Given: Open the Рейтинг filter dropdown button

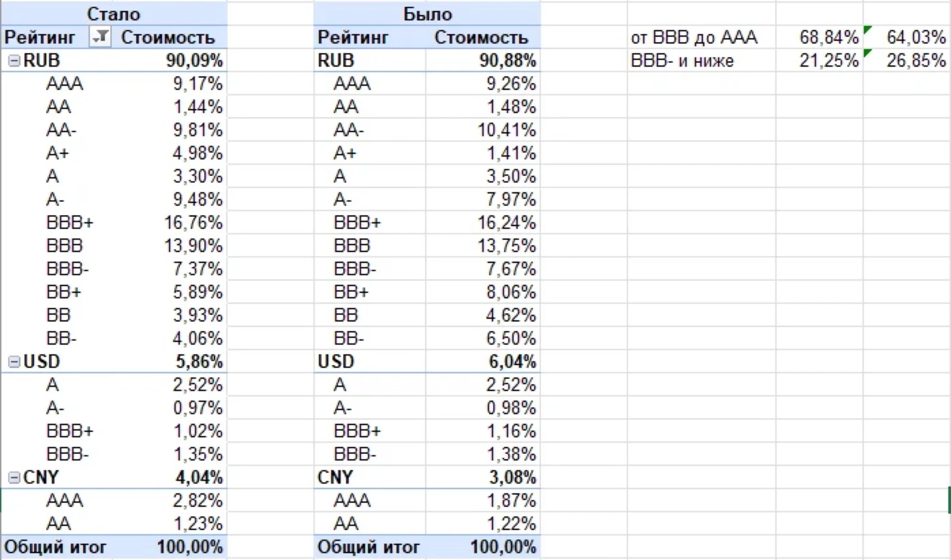Looking at the screenshot, I should tap(100, 37).
